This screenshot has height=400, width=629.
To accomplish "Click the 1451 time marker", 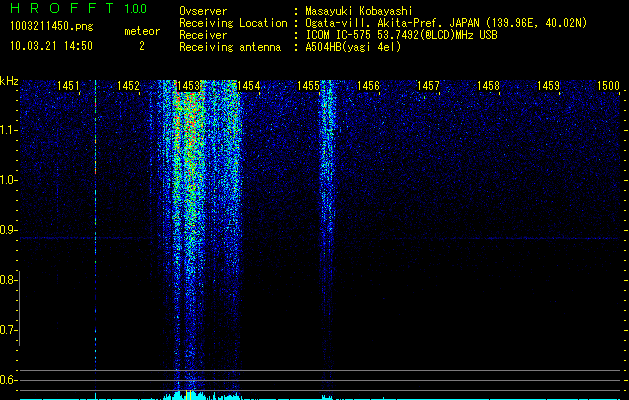I will (68, 85).
